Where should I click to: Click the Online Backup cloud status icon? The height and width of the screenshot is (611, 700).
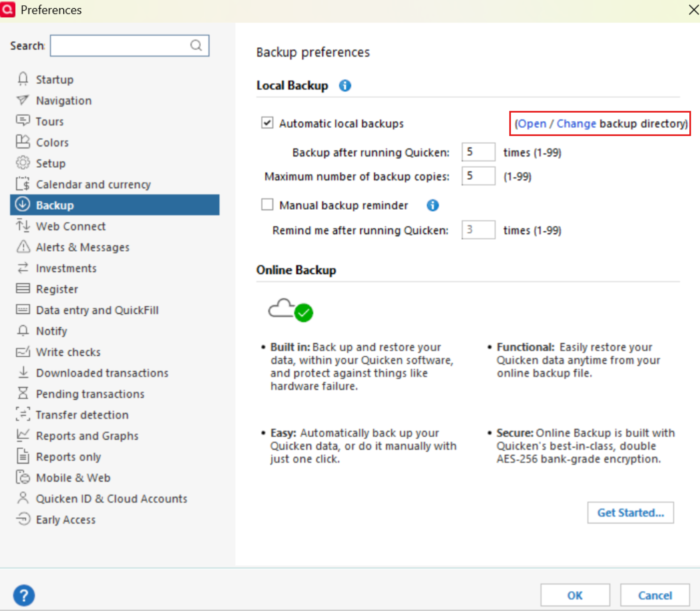coord(291,310)
